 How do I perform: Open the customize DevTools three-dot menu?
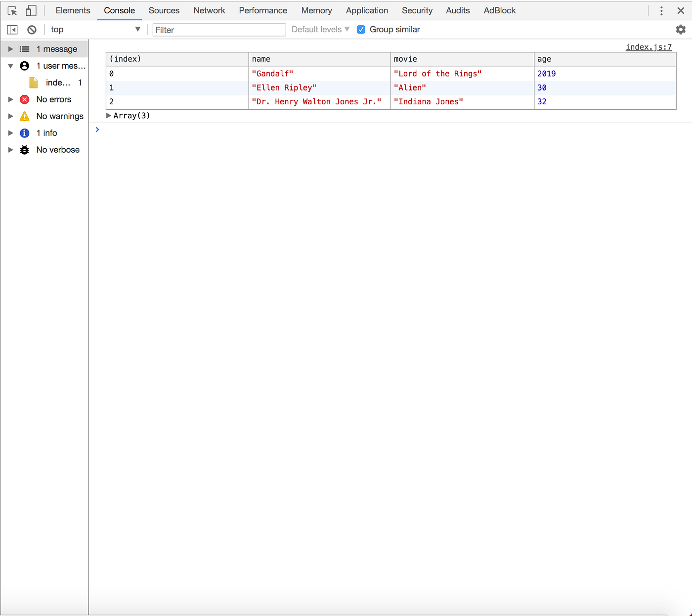click(x=661, y=10)
